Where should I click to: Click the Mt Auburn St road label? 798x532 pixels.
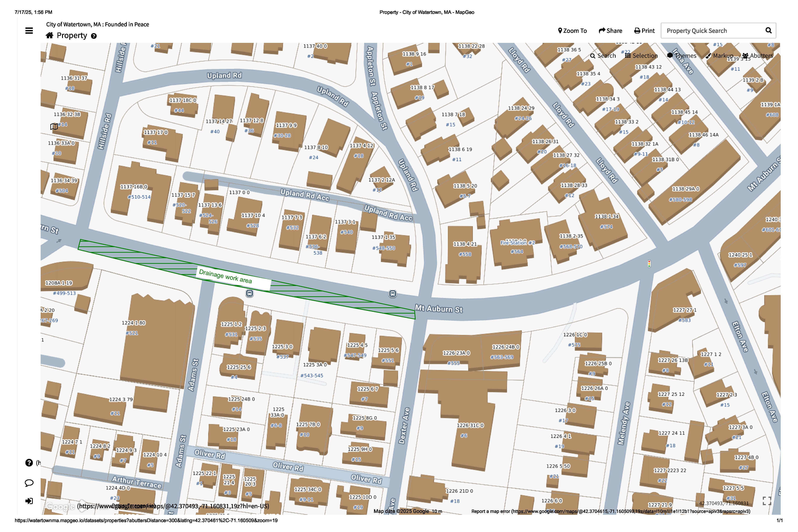[439, 308]
